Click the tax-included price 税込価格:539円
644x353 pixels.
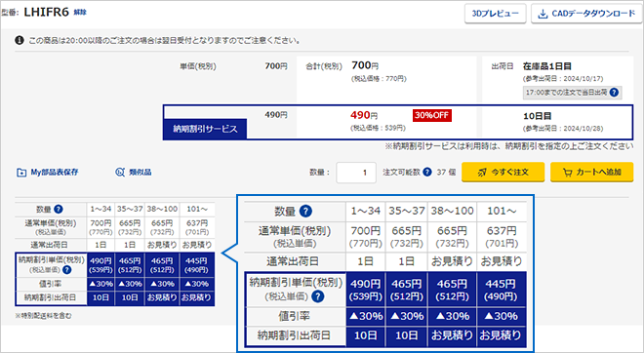[379, 128]
